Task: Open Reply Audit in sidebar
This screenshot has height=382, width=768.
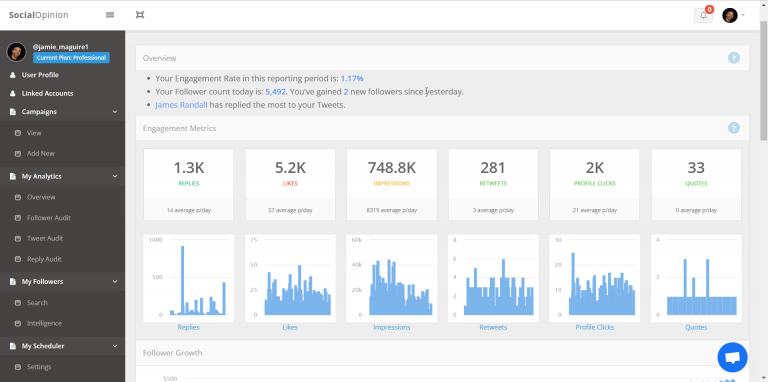Action: pyautogui.click(x=44, y=259)
